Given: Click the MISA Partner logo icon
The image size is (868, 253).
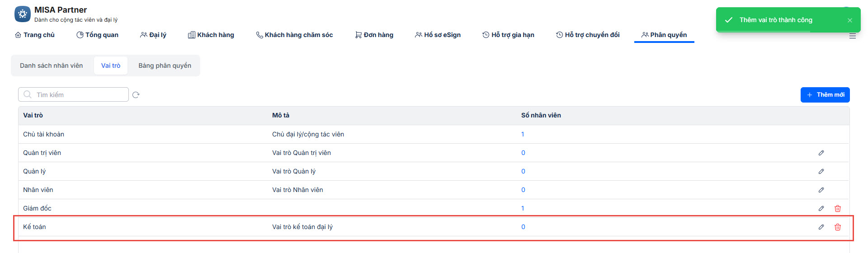Looking at the screenshot, I should pyautogui.click(x=22, y=14).
